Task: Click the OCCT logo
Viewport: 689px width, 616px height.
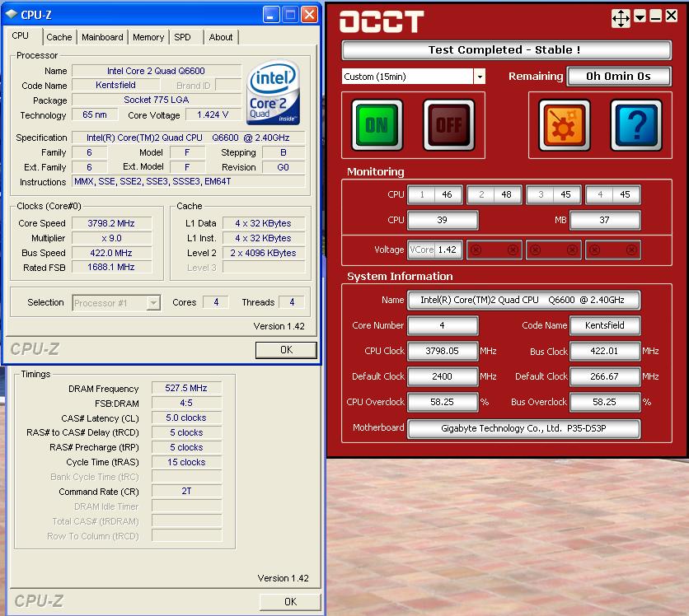Action: (x=382, y=21)
